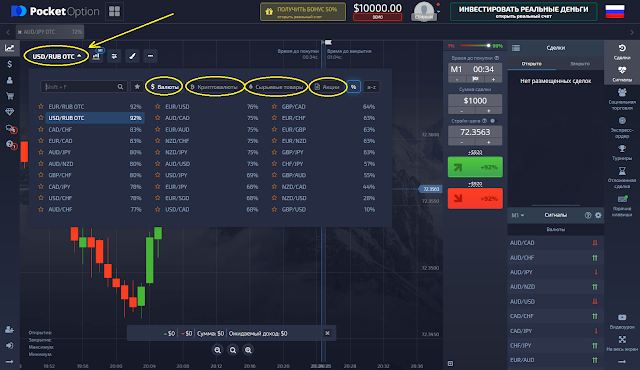Switch to the Открыто trades tab
Screen dimensions: 640x370
pos(531,64)
